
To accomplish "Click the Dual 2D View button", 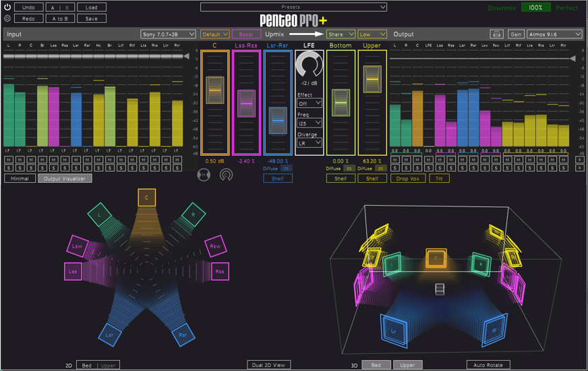I will click(268, 365).
